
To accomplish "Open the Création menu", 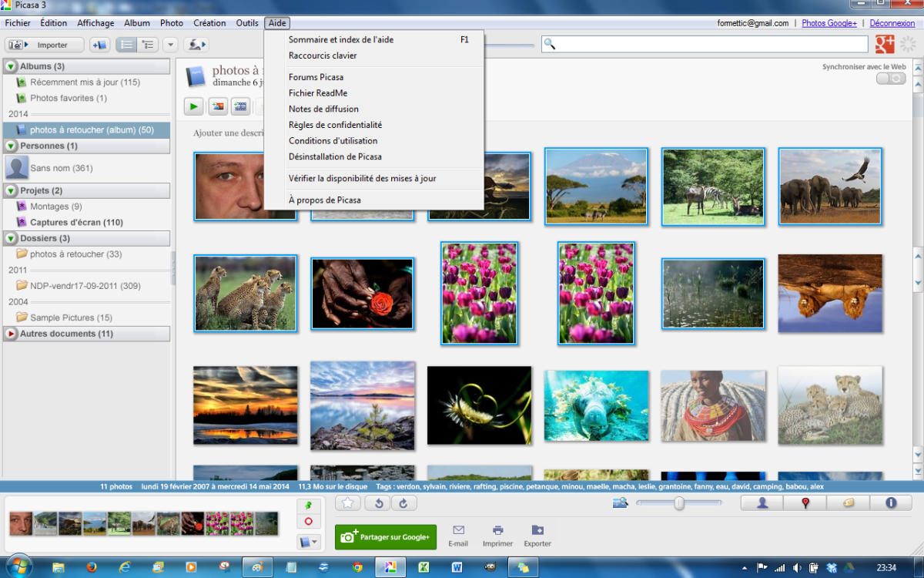I will coord(209,23).
